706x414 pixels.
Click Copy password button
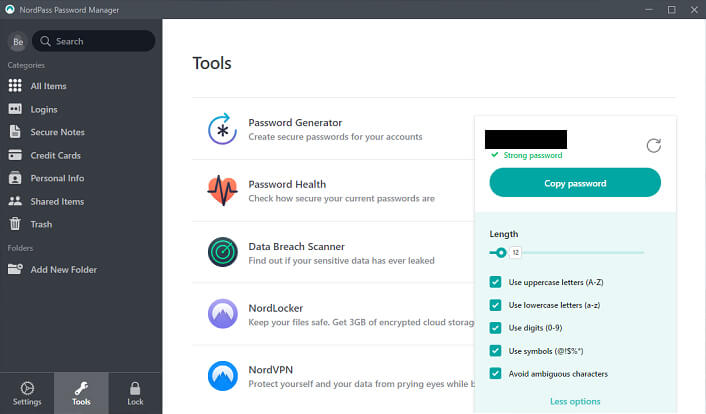pyautogui.click(x=575, y=182)
